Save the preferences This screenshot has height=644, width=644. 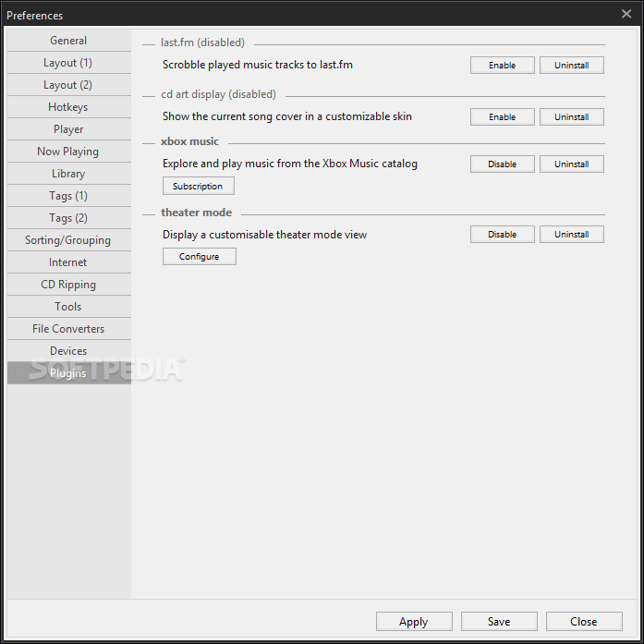499,622
